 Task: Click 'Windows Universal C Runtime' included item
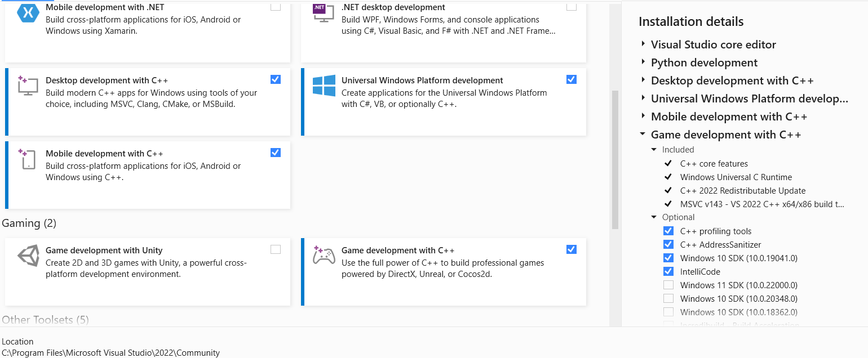[x=736, y=177]
